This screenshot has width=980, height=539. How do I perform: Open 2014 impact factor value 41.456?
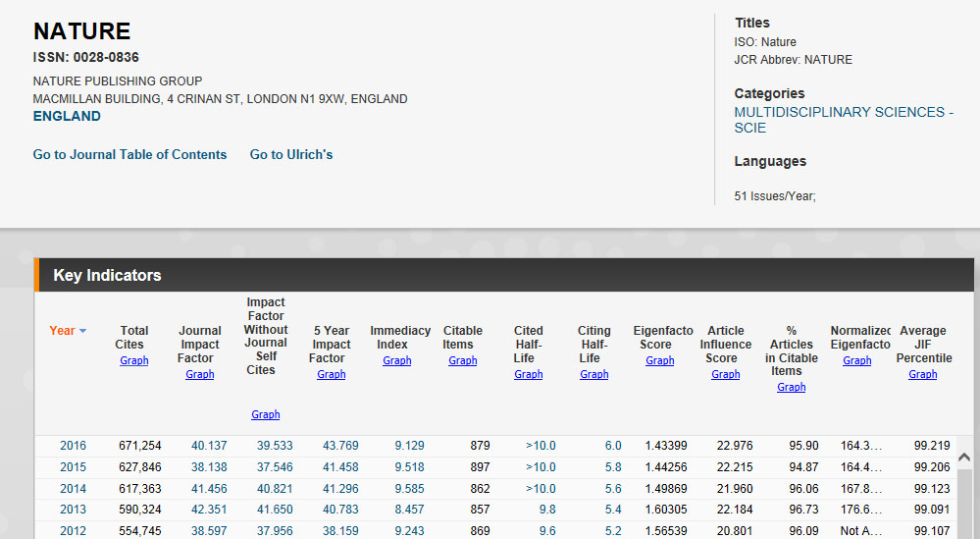click(209, 489)
